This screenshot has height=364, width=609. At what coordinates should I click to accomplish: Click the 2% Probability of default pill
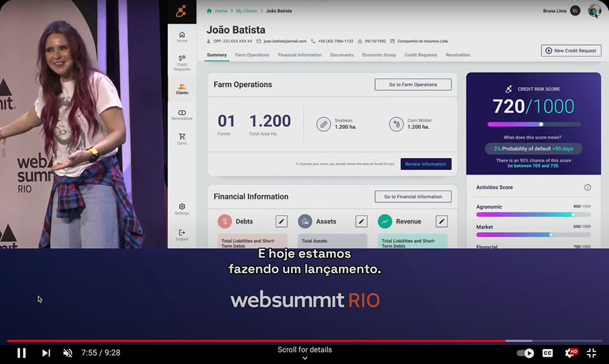pyautogui.click(x=533, y=149)
